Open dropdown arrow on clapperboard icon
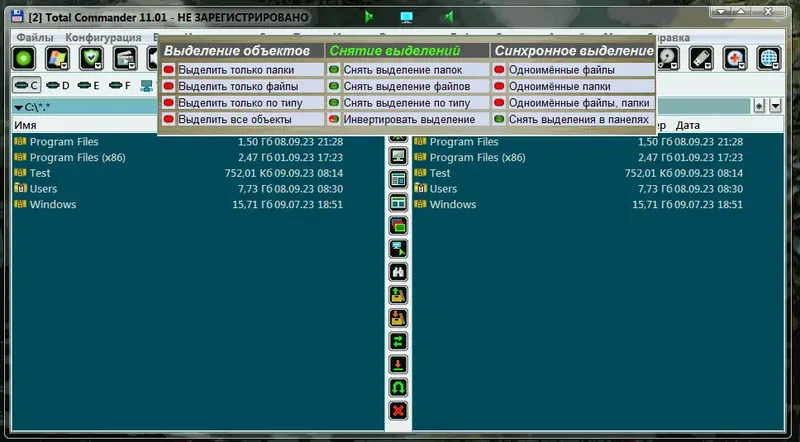Screen dimensions: 800x442 pos(132,66)
